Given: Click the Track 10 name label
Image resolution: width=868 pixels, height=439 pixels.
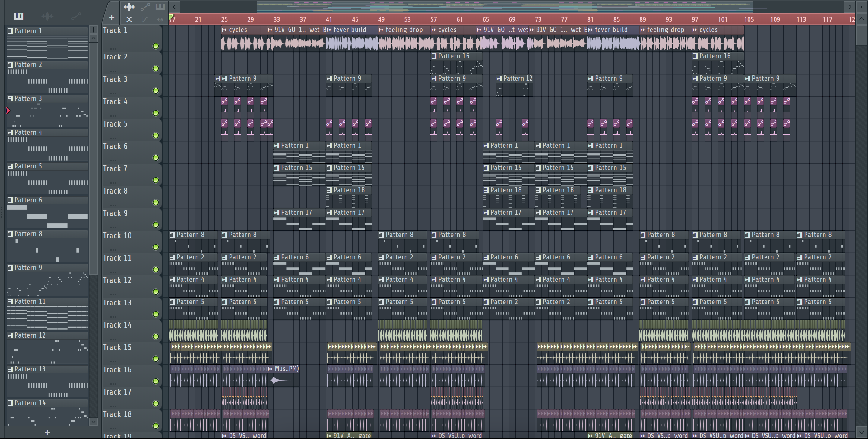Looking at the screenshot, I should [117, 236].
